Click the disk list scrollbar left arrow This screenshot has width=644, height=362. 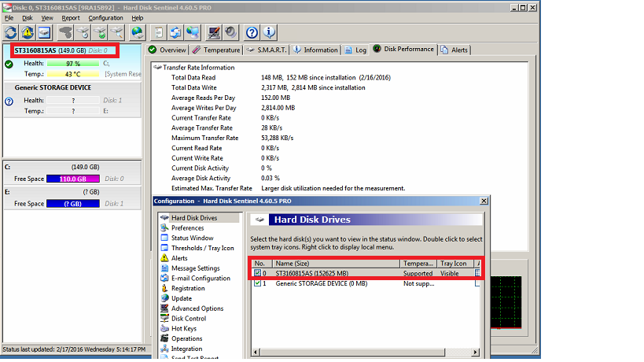point(256,352)
